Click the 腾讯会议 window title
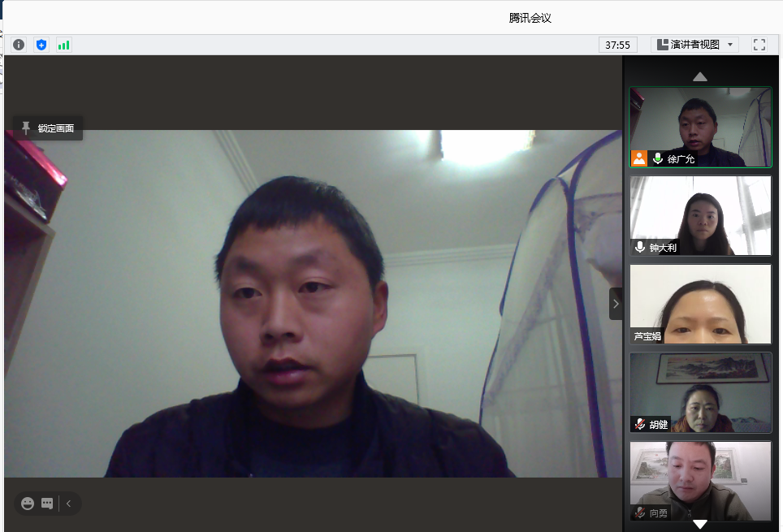The width and height of the screenshot is (783, 532). 530,18
